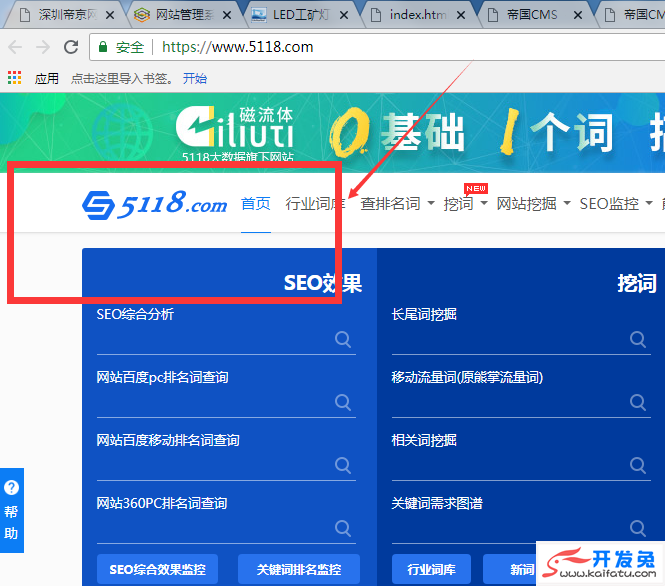Click the browser back arrow
Viewport: 665px width, 586px height.
click(x=15, y=47)
